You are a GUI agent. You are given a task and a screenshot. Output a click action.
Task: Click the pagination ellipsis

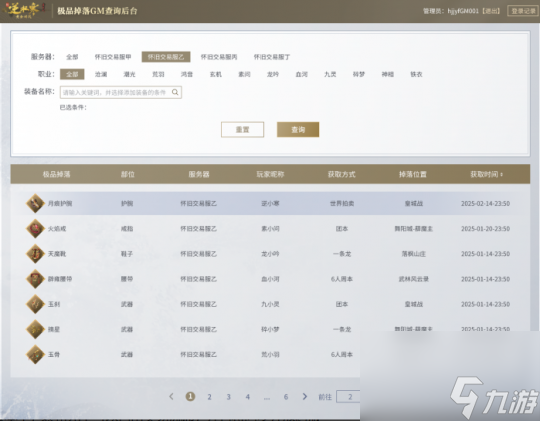(x=267, y=398)
